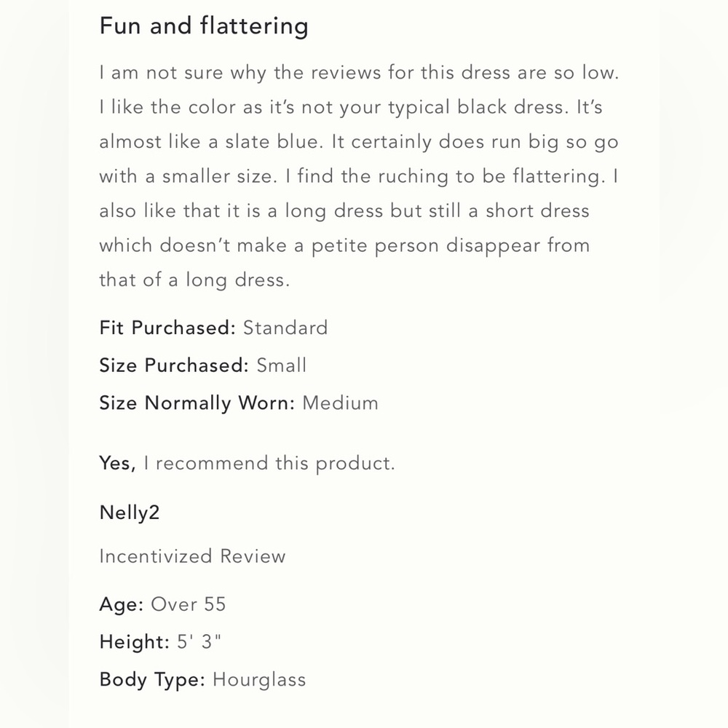Click the Standard fit value

(285, 328)
